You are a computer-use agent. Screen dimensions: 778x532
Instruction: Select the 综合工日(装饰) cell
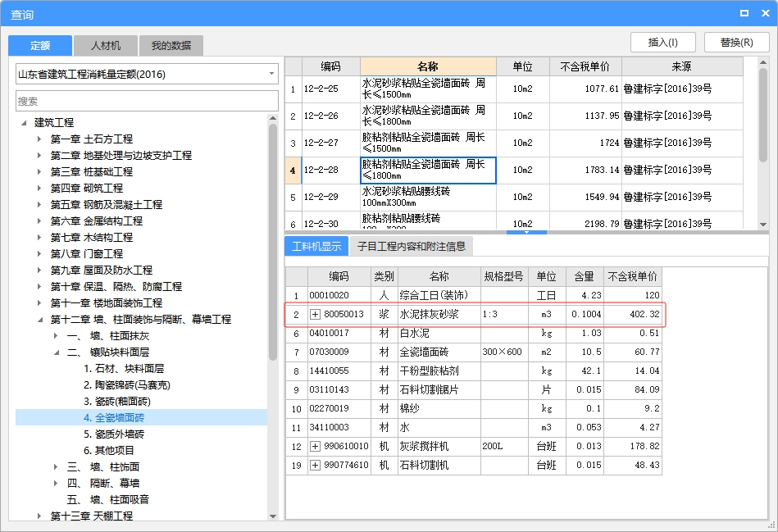click(439, 295)
